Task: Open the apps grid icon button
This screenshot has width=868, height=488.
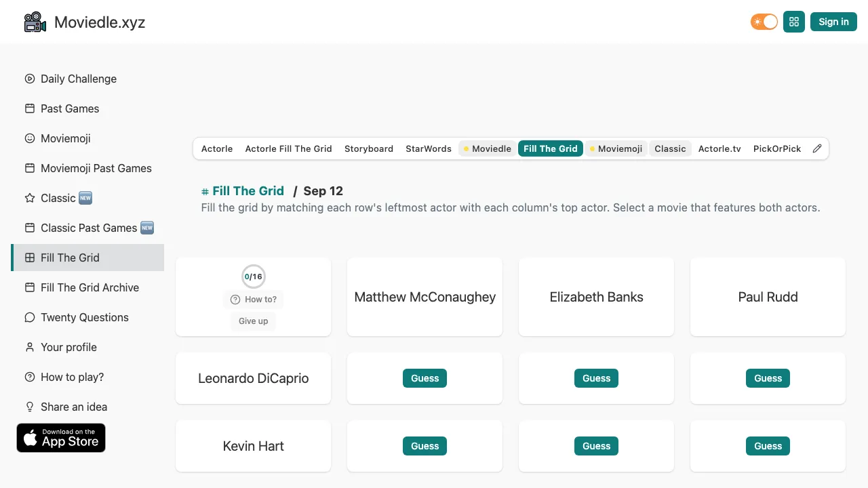Action: click(794, 22)
